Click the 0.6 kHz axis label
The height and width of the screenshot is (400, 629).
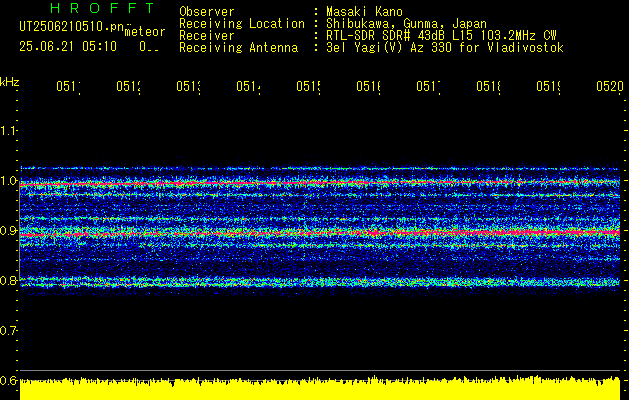pos(8,380)
